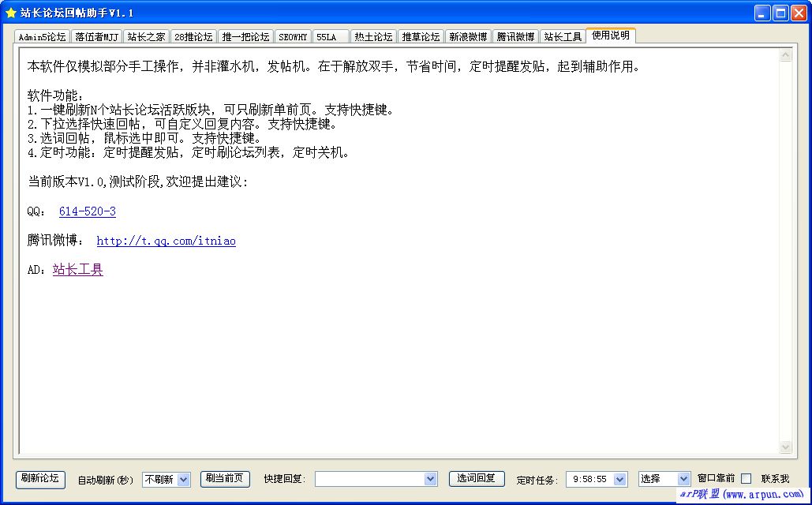812x505 pixels.
Task: View the 使用说明 help tab
Action: coord(610,36)
